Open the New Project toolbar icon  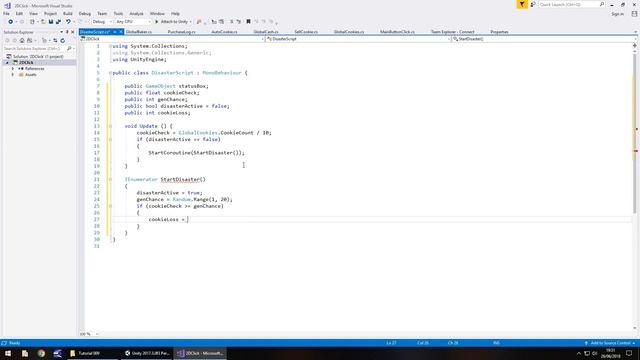point(32,22)
